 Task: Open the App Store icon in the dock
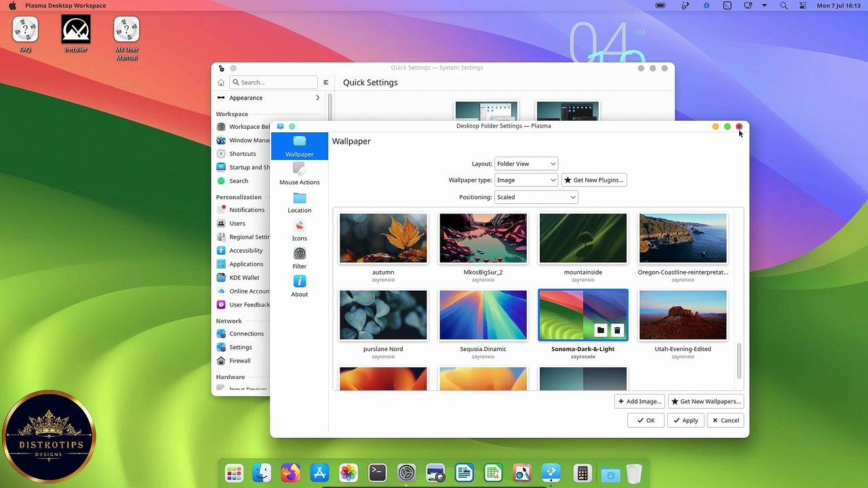tap(319, 473)
